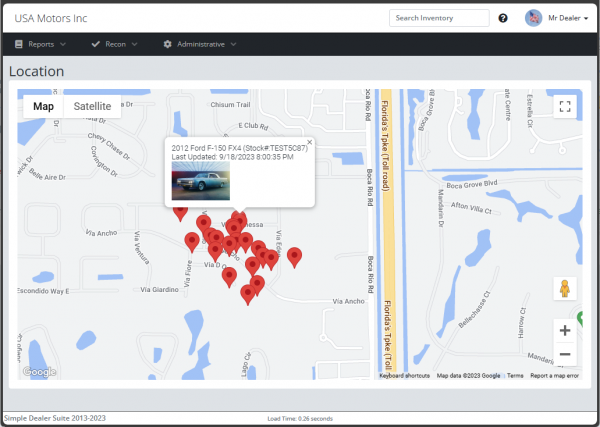
Task: Click the Ford F-150 vehicle thumbnail
Action: coord(200,181)
